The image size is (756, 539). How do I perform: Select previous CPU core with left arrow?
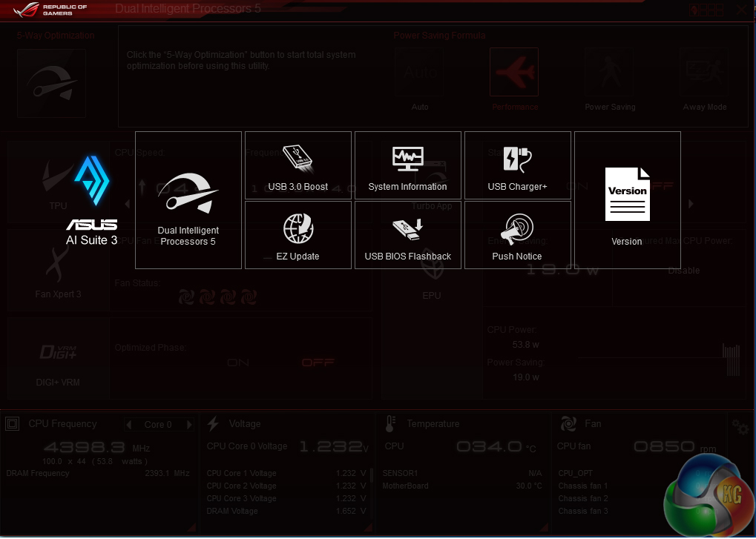[x=129, y=424]
